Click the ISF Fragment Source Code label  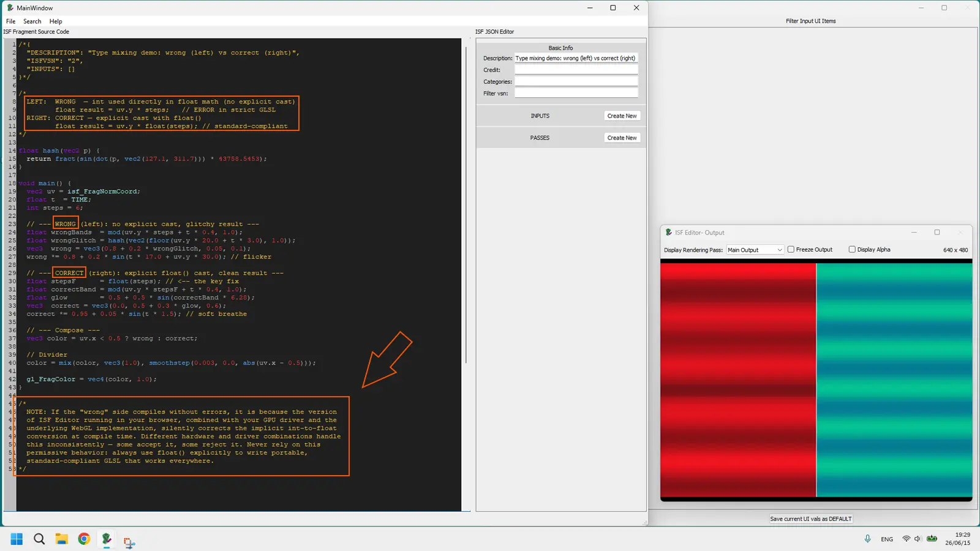tap(36, 32)
